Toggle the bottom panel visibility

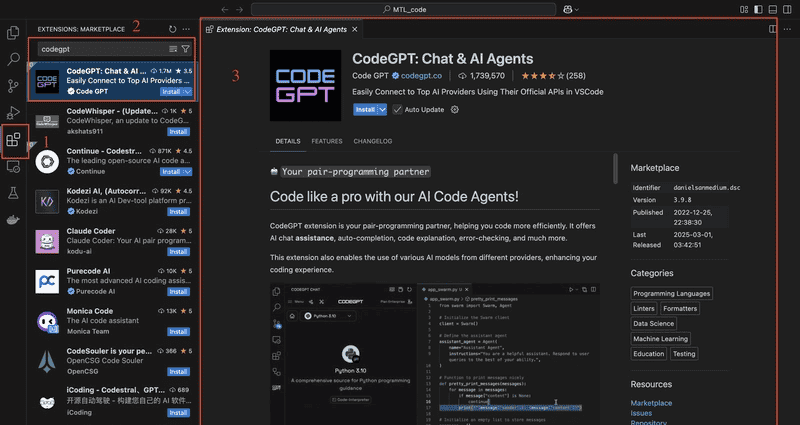click(773, 9)
